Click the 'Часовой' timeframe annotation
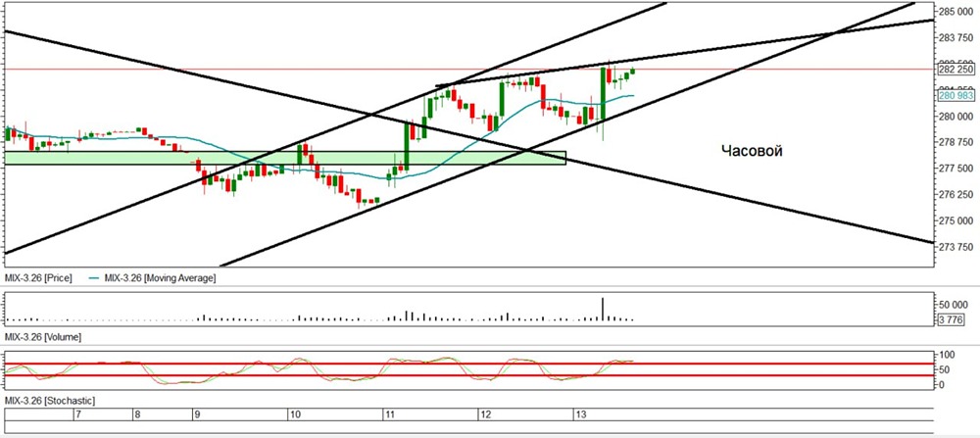980x438 pixels. pyautogui.click(x=752, y=151)
